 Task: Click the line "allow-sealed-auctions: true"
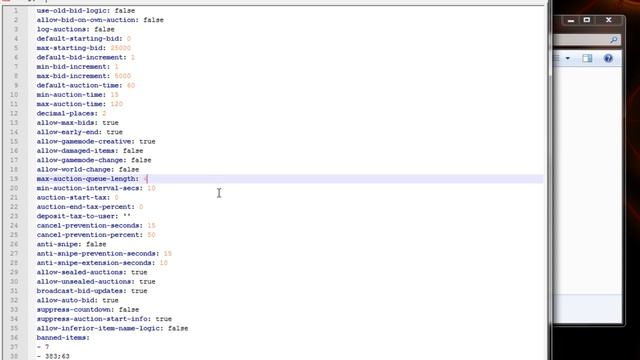92,273
